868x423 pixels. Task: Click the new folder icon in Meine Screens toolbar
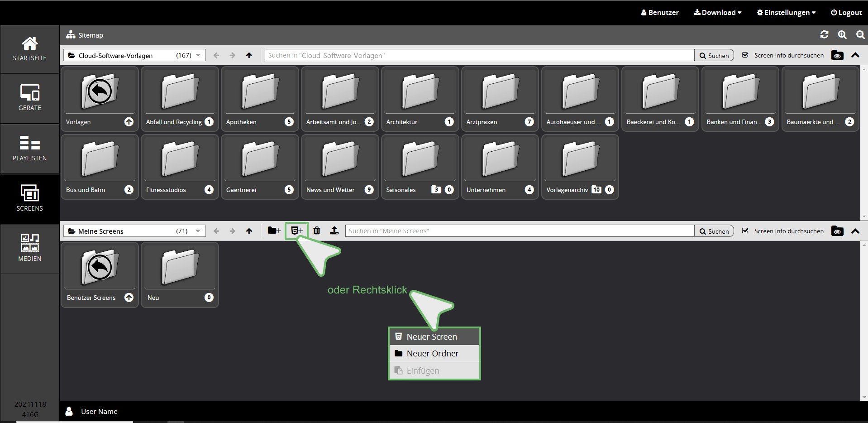click(274, 231)
